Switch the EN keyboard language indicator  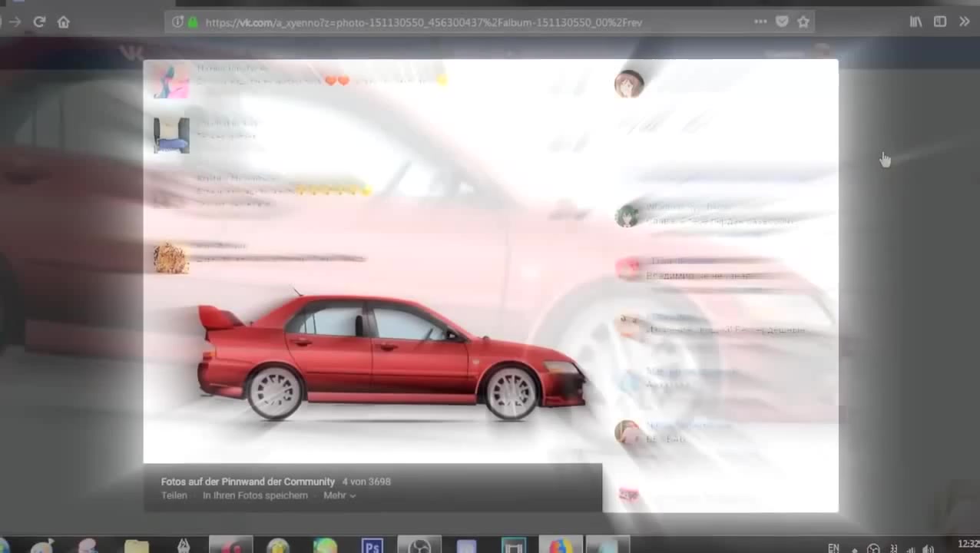(833, 548)
